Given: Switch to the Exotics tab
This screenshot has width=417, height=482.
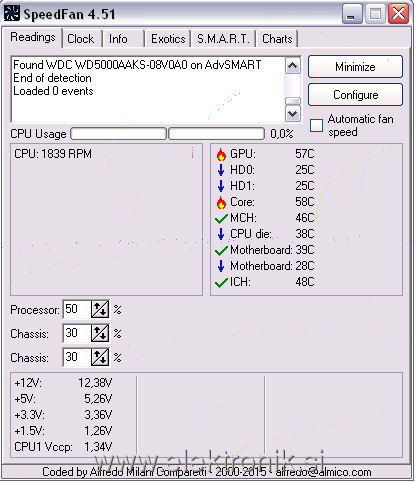Looking at the screenshot, I should coord(168,39).
